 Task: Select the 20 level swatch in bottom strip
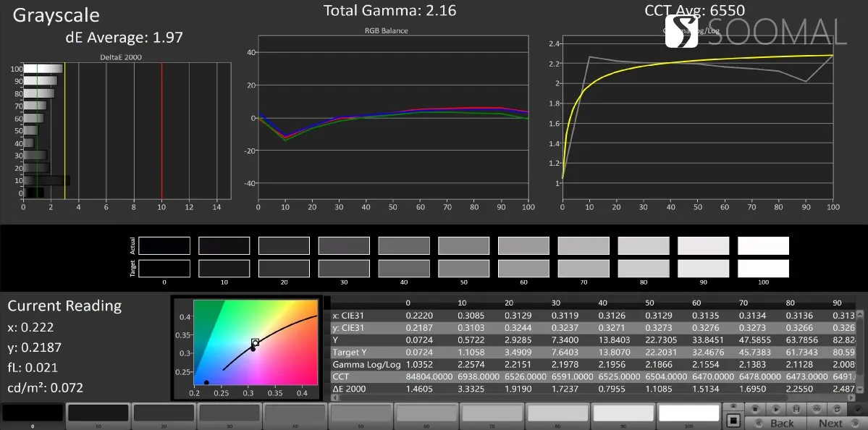click(164, 413)
